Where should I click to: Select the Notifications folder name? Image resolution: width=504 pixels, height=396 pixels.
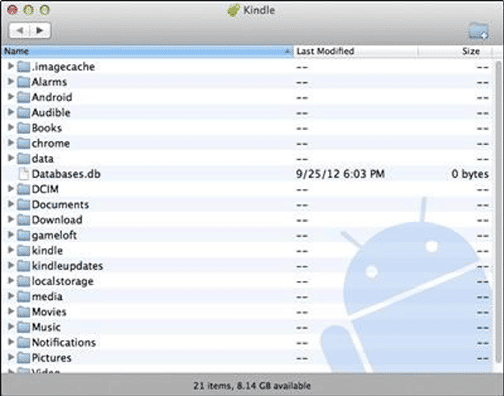64,343
